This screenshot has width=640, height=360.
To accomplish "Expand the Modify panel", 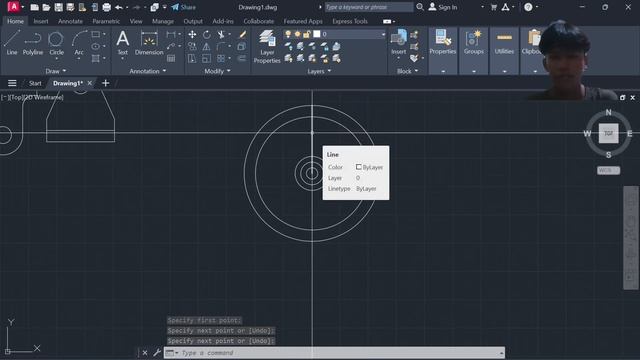I will click(x=217, y=71).
